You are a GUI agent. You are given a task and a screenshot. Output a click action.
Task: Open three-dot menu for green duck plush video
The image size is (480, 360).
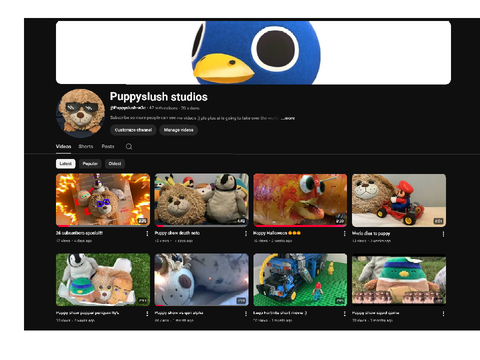tap(443, 314)
